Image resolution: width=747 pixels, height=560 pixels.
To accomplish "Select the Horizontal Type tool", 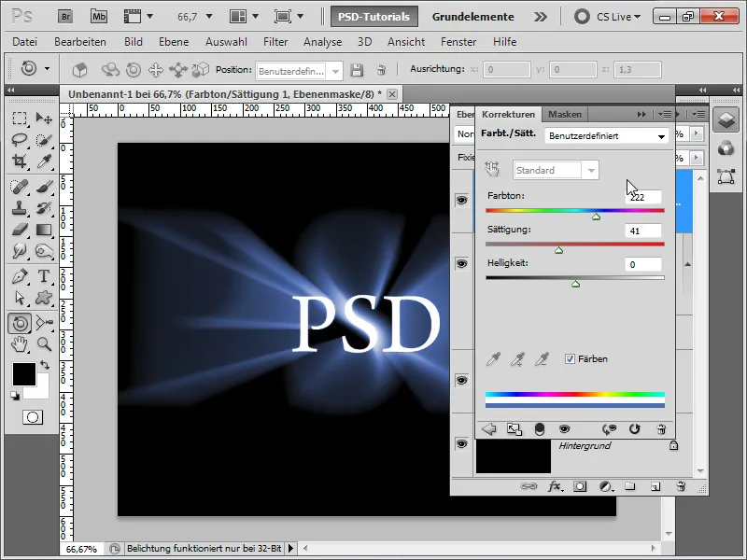I will point(44,275).
